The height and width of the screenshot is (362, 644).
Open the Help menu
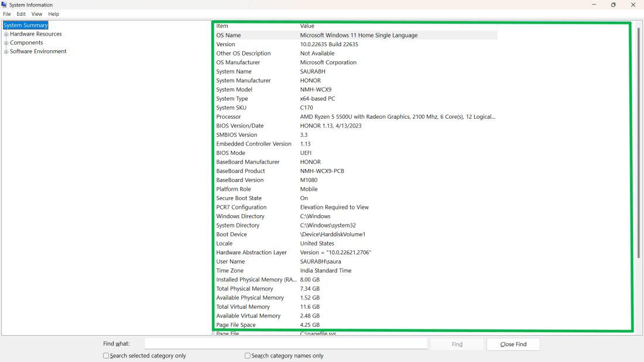click(53, 14)
